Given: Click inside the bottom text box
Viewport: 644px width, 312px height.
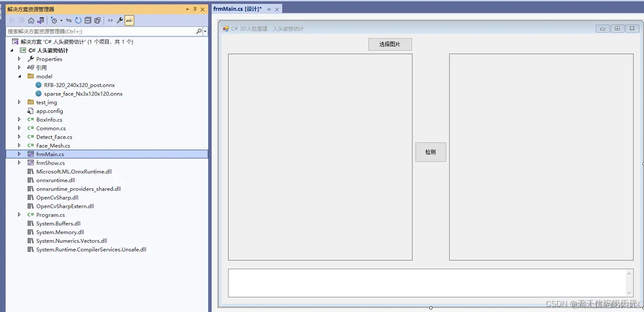Looking at the screenshot, I should pos(427,283).
